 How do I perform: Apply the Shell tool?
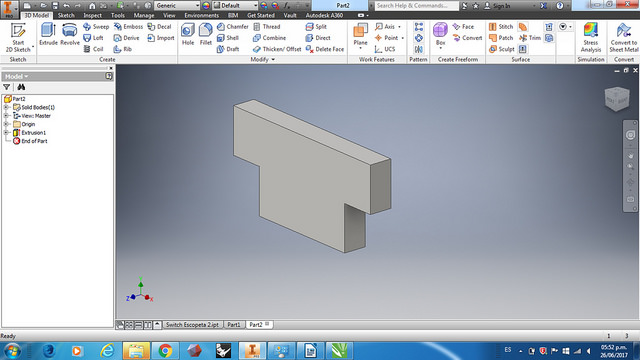pyautogui.click(x=228, y=38)
